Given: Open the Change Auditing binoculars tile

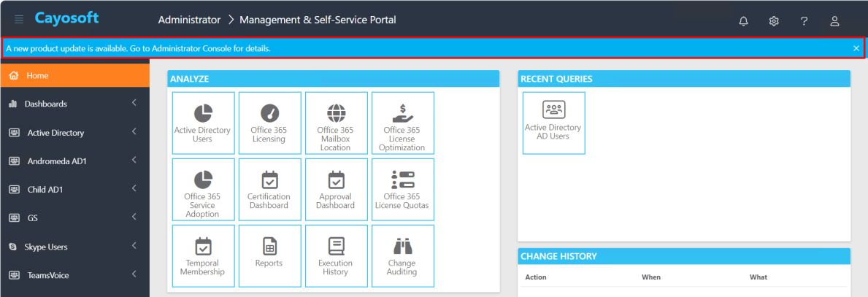Looking at the screenshot, I should click(x=403, y=256).
